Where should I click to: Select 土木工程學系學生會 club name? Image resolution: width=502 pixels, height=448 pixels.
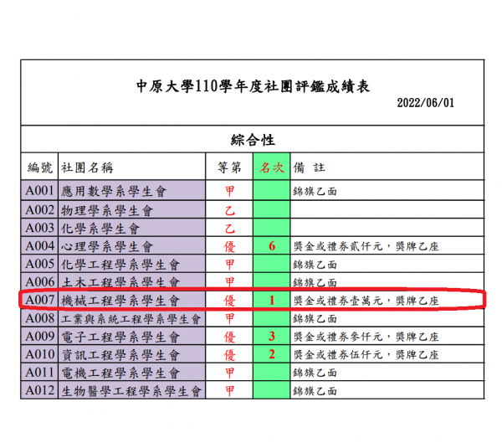[x=120, y=282]
